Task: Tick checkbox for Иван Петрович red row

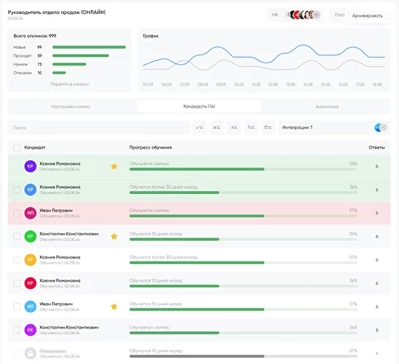Action: pyautogui.click(x=17, y=213)
